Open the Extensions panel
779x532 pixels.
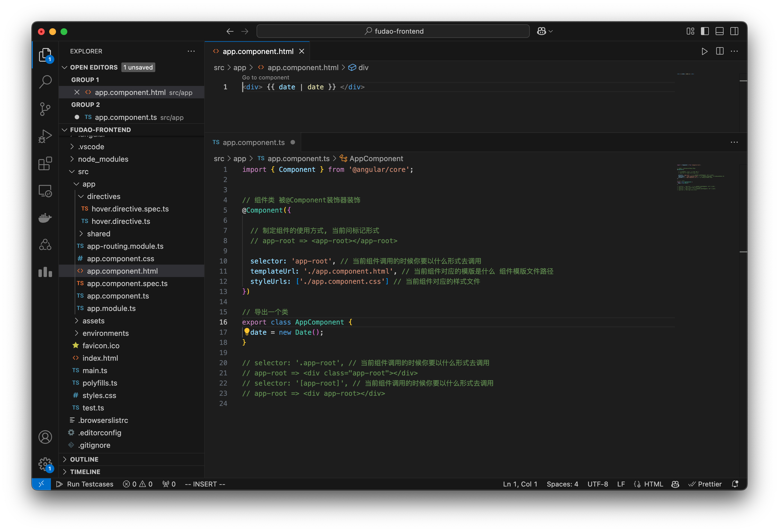click(45, 163)
